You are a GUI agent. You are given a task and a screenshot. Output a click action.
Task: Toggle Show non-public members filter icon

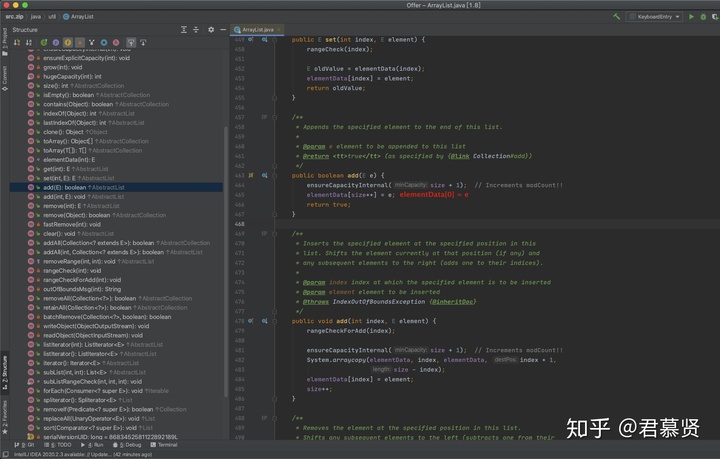point(80,42)
